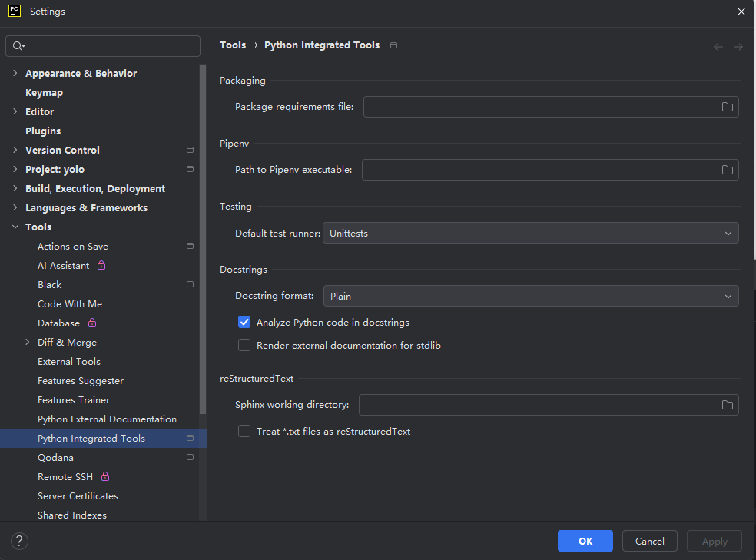
Task: Click the Sphinx working directory field
Action: point(549,405)
